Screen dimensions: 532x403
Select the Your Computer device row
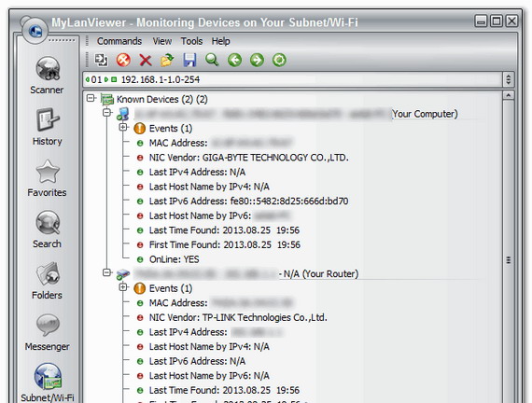tap(296, 114)
